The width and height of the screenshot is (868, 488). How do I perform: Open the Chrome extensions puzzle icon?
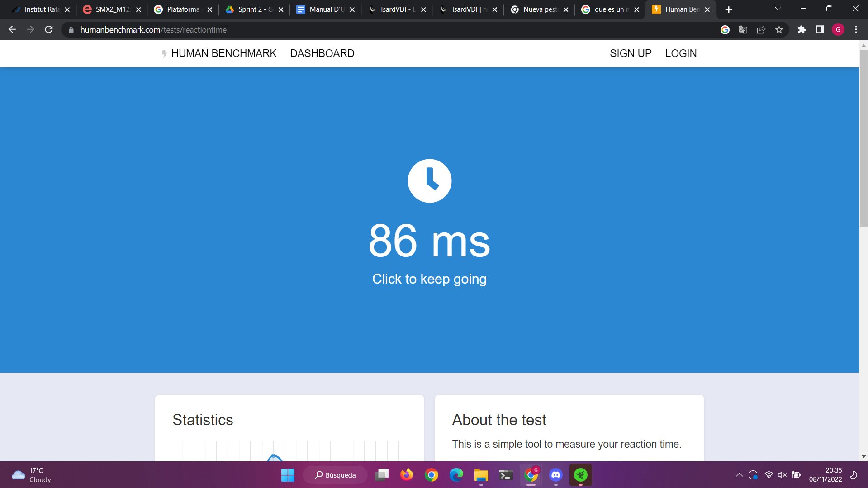point(802,30)
